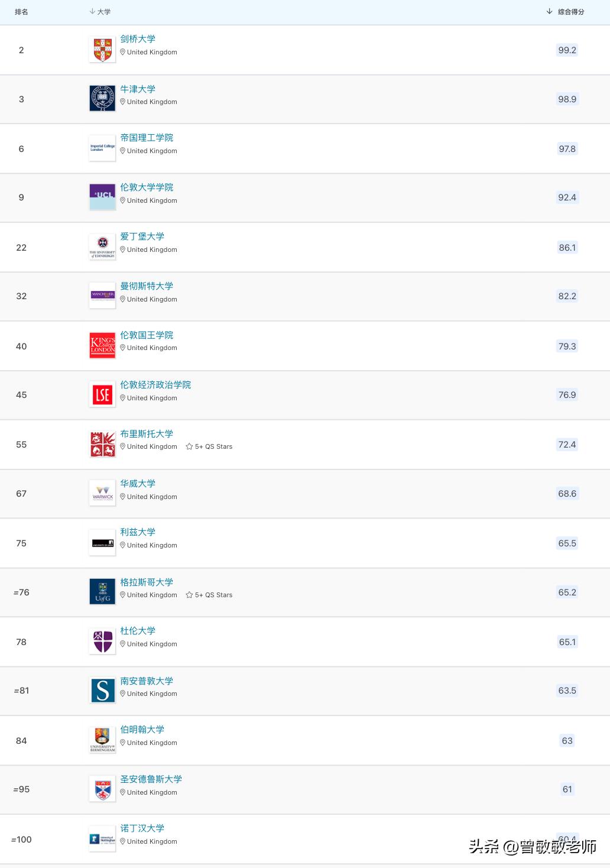Click the Durham University shield logo
Screen dimensions: 610x868
pos(102,642)
